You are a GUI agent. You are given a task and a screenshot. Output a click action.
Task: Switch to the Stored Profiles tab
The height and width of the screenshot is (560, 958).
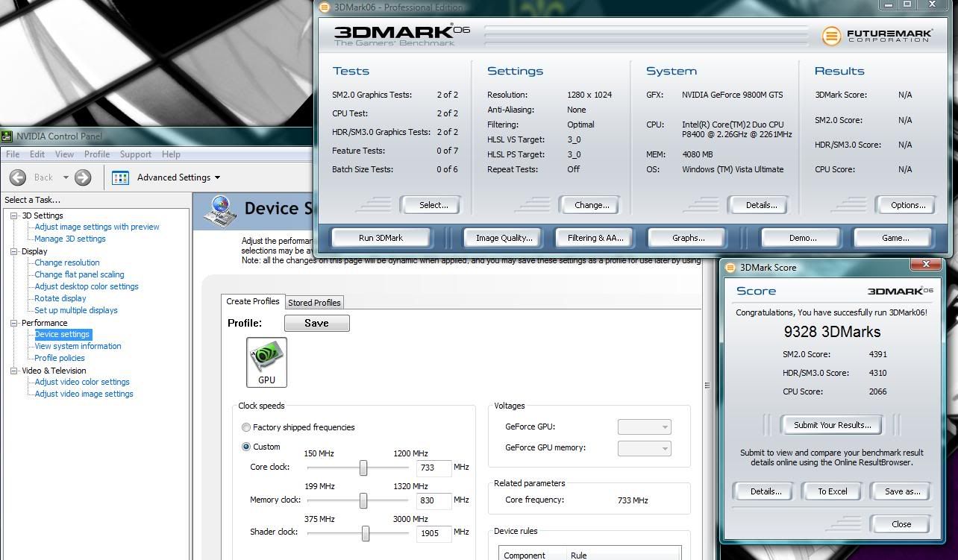point(314,302)
